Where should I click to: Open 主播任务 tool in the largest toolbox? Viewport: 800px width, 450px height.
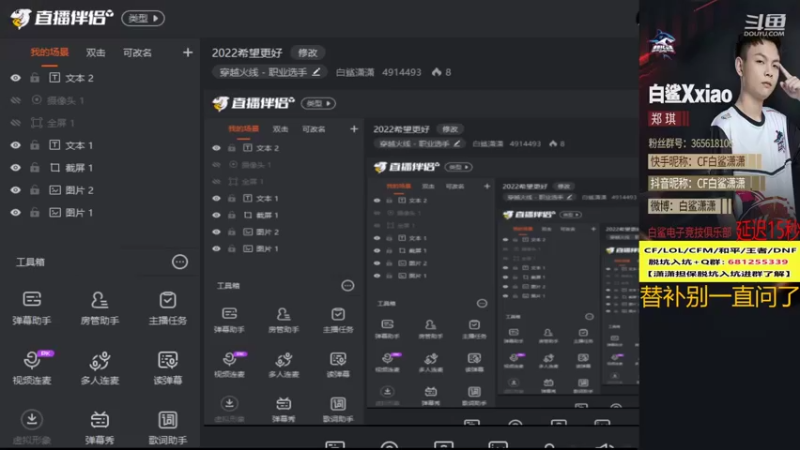pos(167,308)
